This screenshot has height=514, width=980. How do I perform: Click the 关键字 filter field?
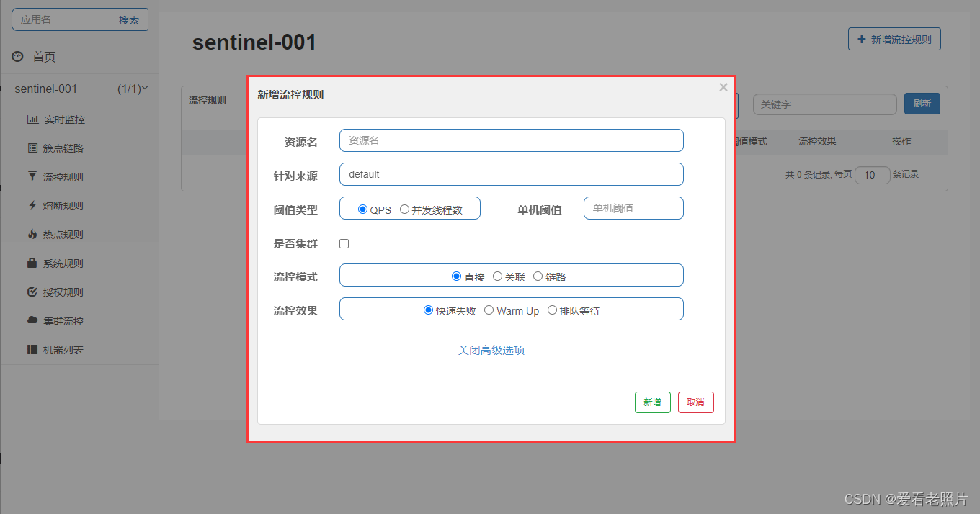pos(825,104)
